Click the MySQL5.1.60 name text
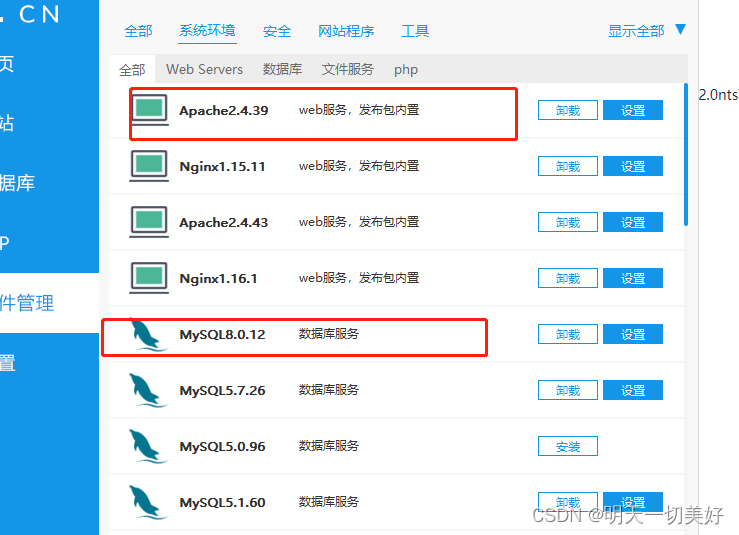This screenshot has height=535, width=739. 222,503
